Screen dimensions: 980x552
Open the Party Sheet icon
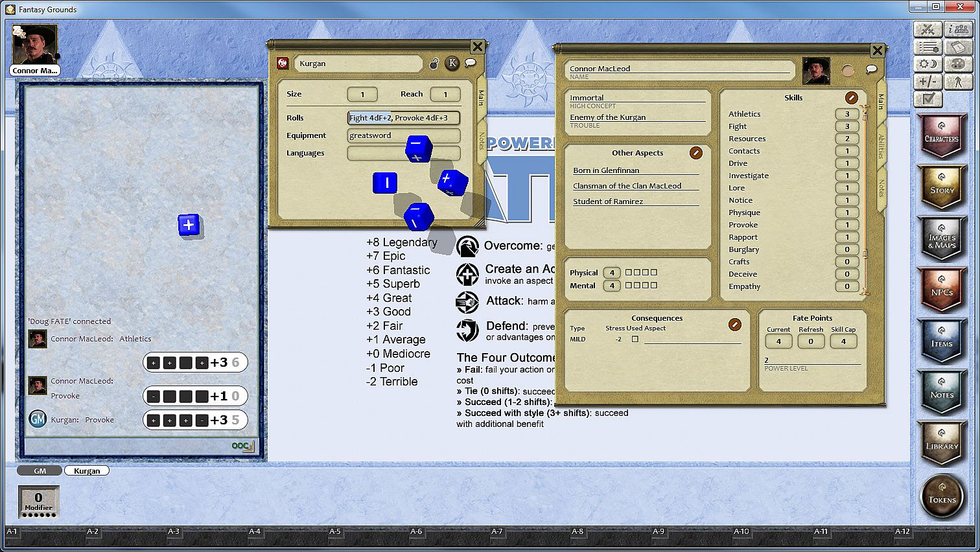[958, 29]
